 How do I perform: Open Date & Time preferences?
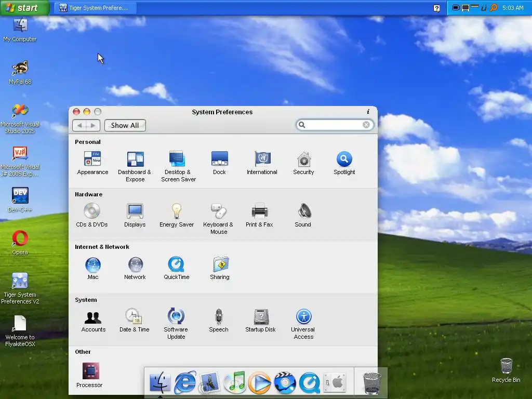pyautogui.click(x=135, y=320)
